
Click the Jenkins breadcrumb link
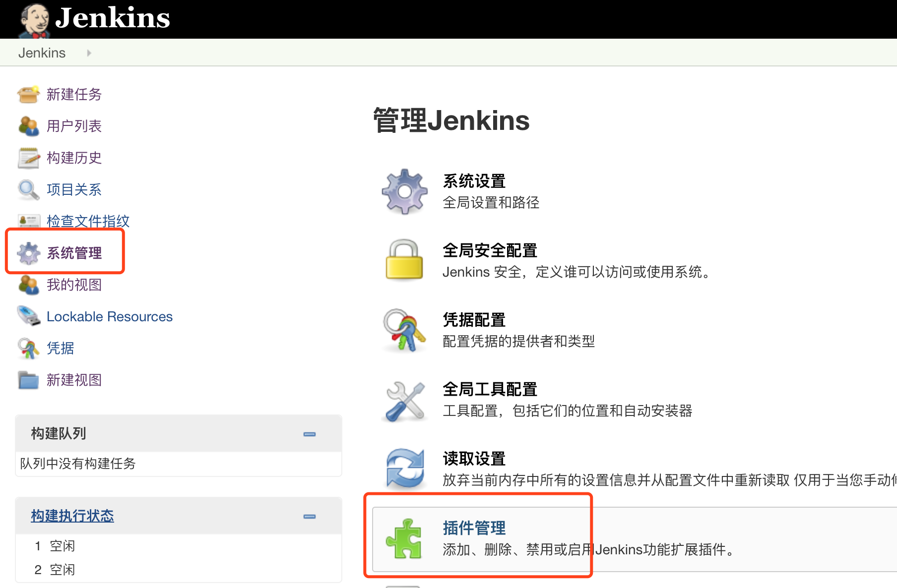tap(42, 53)
